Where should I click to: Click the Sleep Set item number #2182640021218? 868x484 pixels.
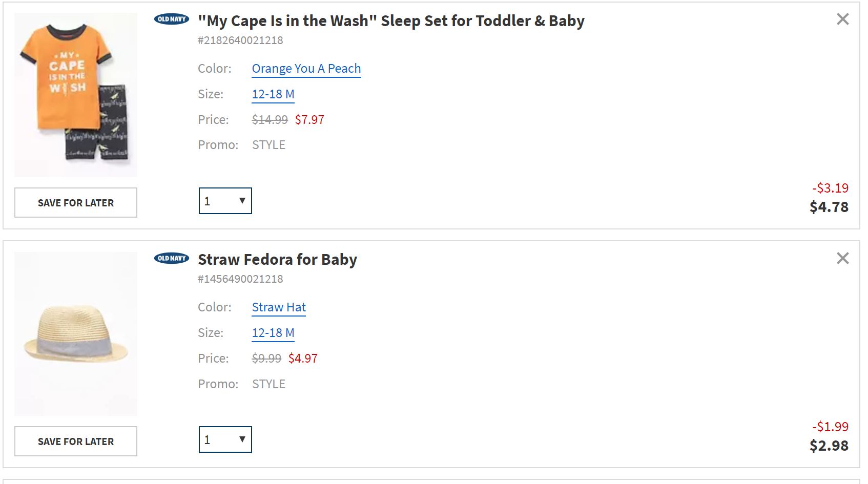point(240,40)
